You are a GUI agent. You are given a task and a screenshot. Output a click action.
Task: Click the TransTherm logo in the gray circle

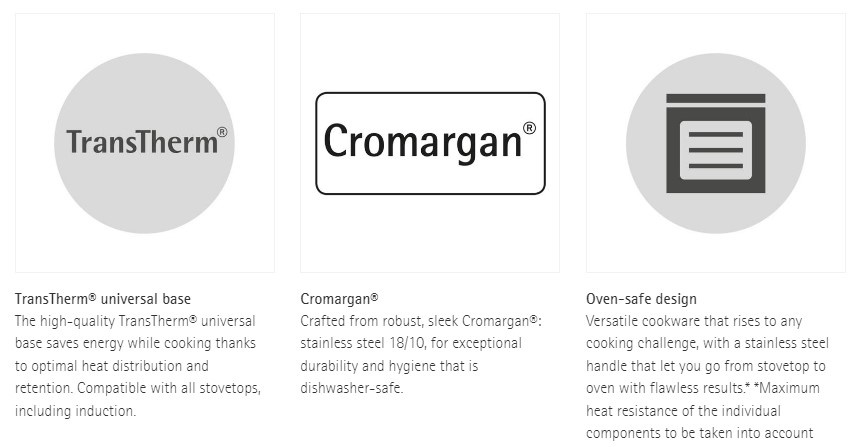[x=145, y=142]
